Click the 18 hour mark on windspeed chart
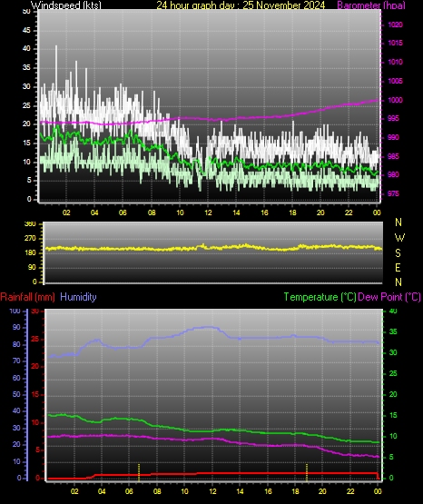The width and height of the screenshot is (423, 504). pyautogui.click(x=292, y=212)
